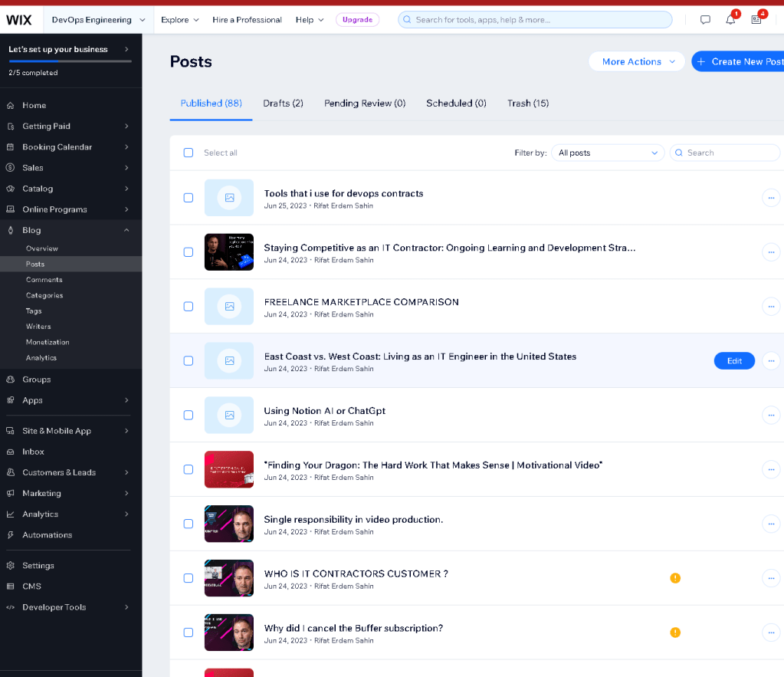Screen dimensions: 784x677
Task: Open more options for FREELANCE MARKETPLACE COMPARISON post
Action: pos(771,307)
